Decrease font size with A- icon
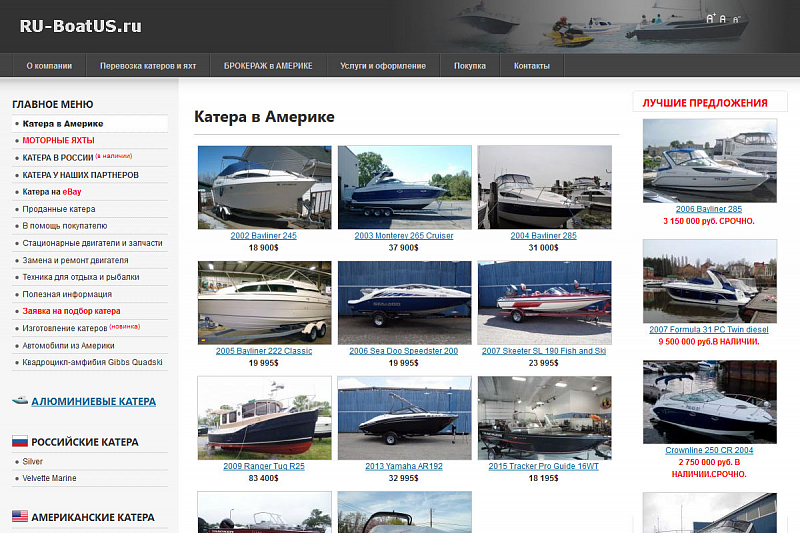This screenshot has width=800, height=533. 736,19
